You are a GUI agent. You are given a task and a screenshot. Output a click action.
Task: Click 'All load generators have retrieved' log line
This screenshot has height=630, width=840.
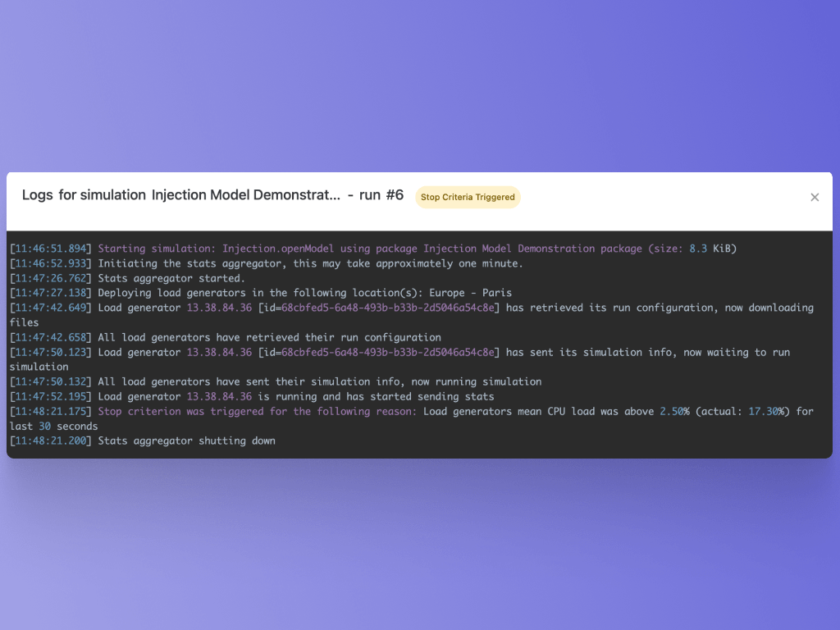(x=269, y=337)
